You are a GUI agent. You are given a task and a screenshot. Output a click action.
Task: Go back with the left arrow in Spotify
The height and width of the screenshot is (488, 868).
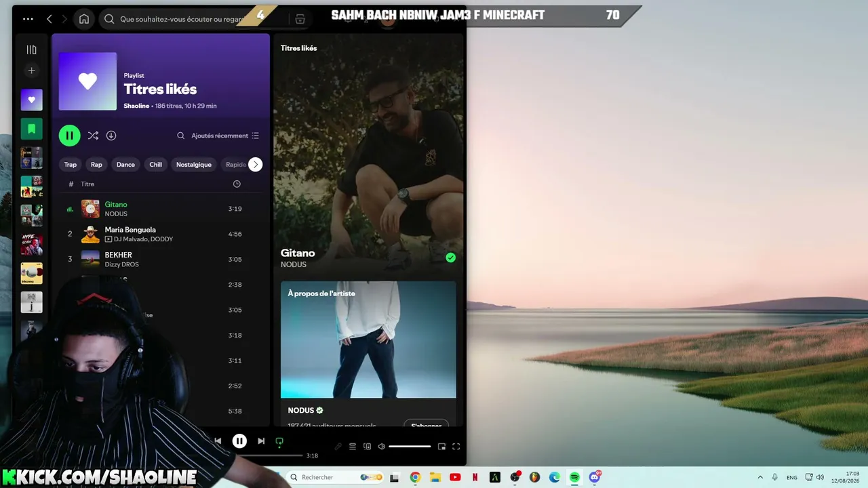[x=50, y=19]
